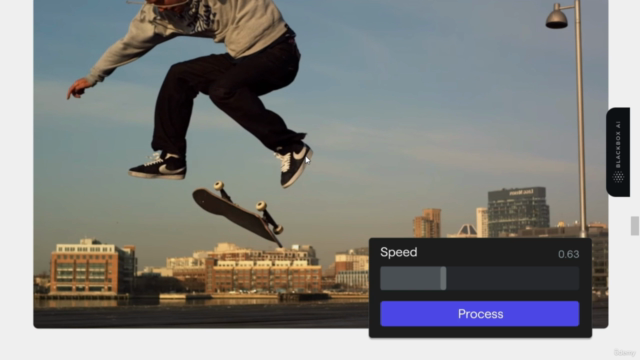Click the skateboarder video preview
Viewport: 640px width, 360px height.
pos(320,163)
